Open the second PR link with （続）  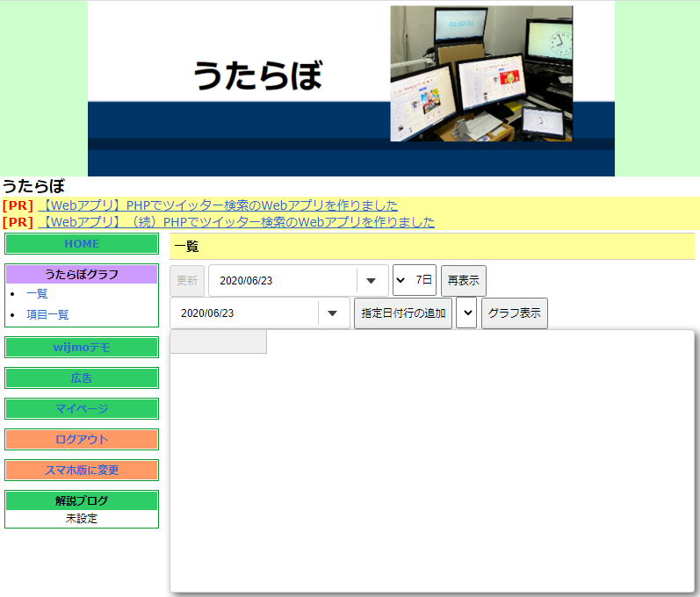pos(236,222)
